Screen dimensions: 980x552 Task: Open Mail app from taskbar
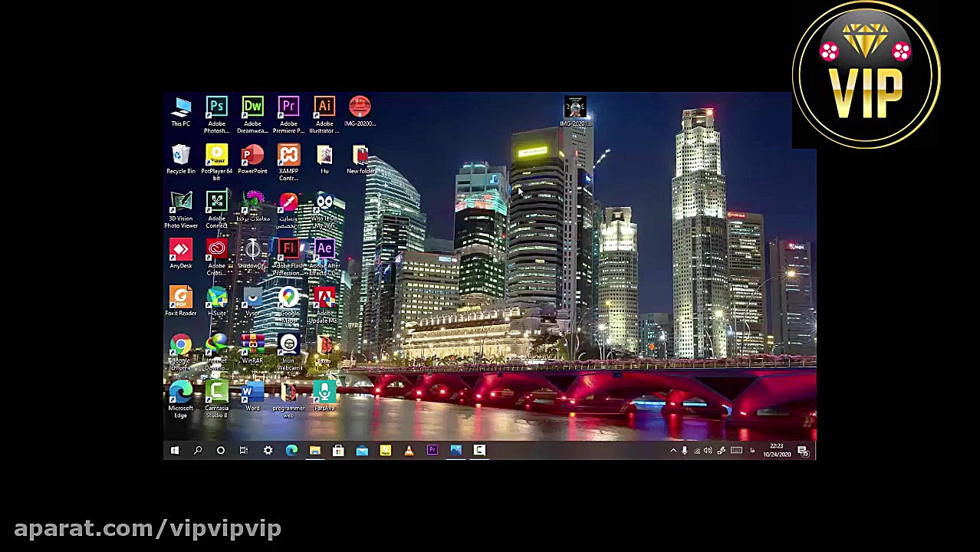point(362,450)
